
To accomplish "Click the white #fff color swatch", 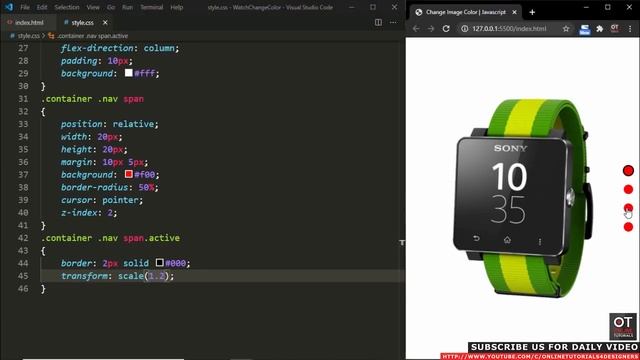I will (x=129, y=73).
